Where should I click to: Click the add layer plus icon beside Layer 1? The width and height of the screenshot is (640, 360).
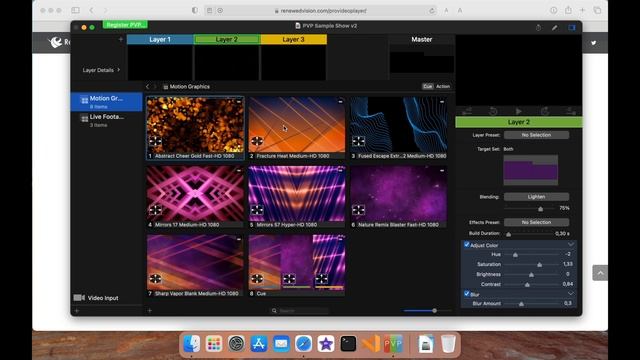tap(121, 40)
